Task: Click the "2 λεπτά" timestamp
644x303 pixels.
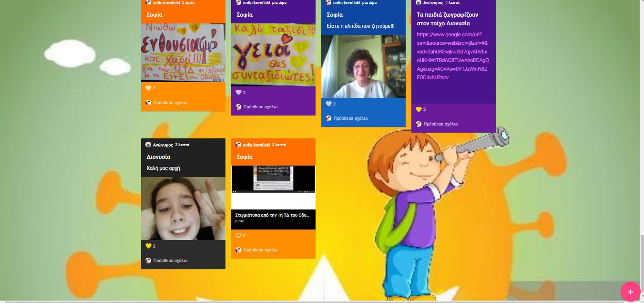Action: pyautogui.click(x=182, y=145)
